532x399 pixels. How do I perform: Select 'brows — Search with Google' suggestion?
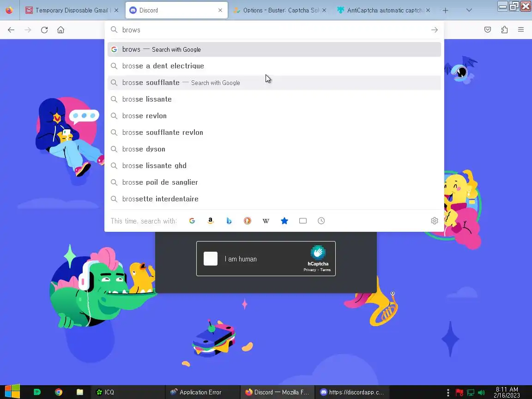click(274, 49)
